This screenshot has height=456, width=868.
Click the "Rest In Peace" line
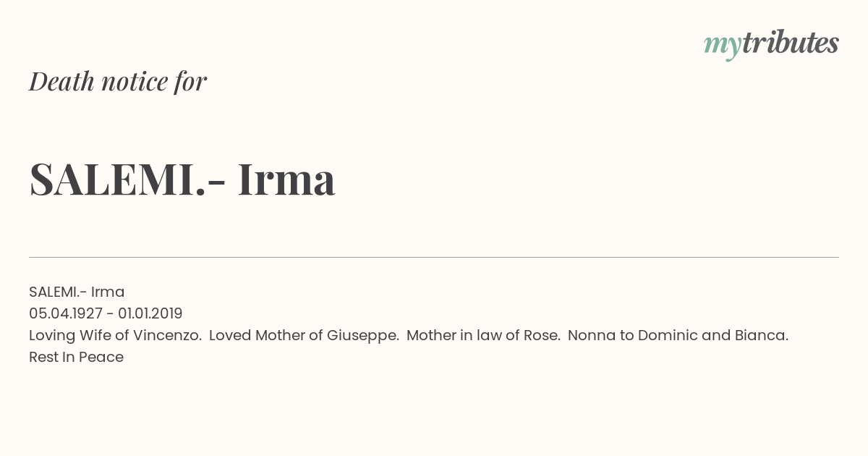tap(76, 357)
